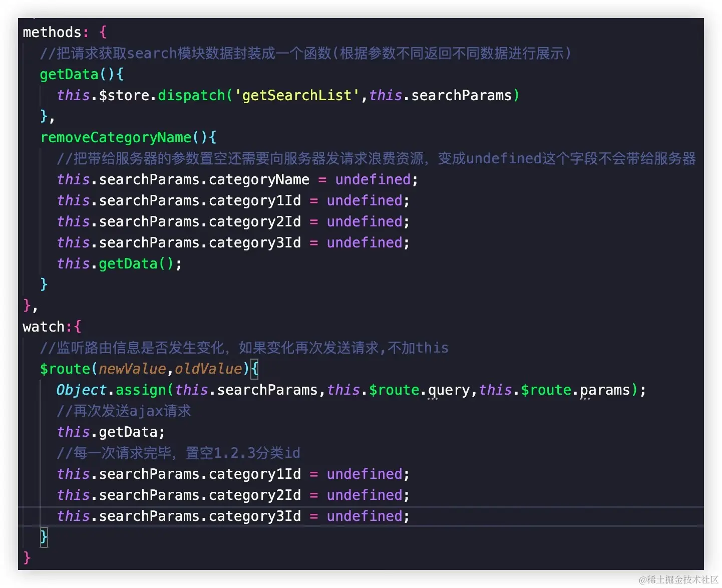Click "searchParams" in the Object.assign call
Image resolution: width=722 pixels, height=588 pixels.
(x=267, y=390)
